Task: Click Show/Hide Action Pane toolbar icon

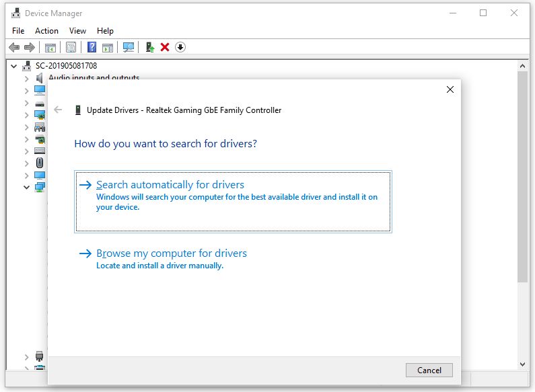Action: point(108,47)
